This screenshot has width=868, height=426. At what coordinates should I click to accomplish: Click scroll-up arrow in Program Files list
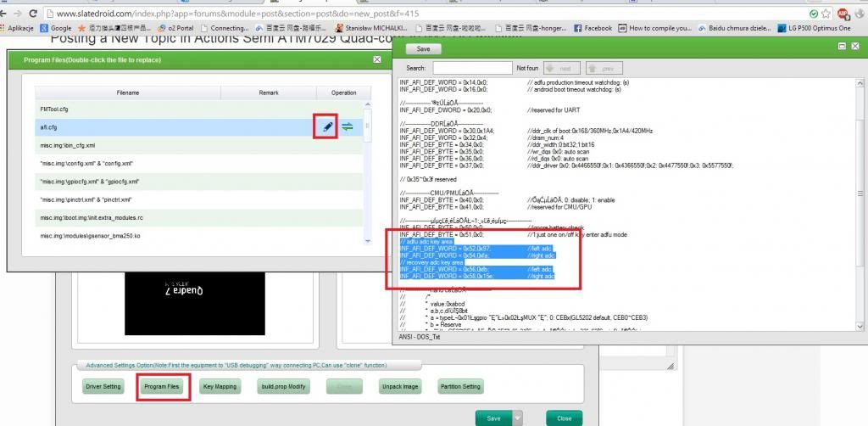coord(368,104)
